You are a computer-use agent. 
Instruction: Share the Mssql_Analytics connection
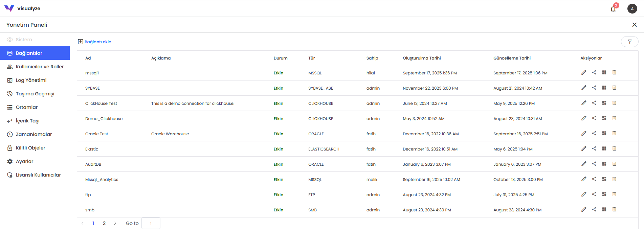click(594, 179)
